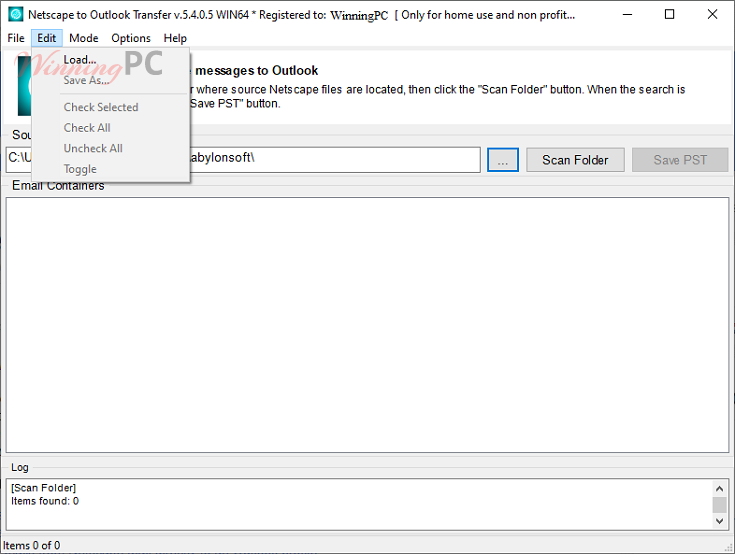
Task: Click the Log scrollbar thumb
Action: click(720, 505)
